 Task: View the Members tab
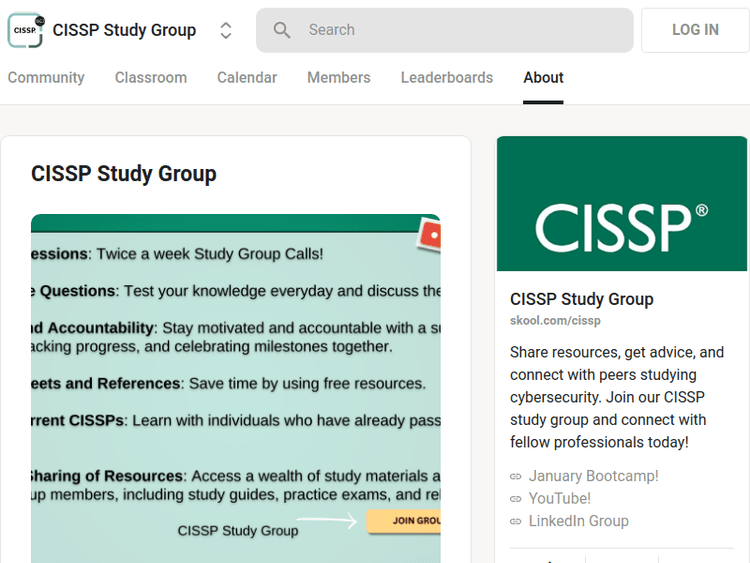click(x=339, y=77)
